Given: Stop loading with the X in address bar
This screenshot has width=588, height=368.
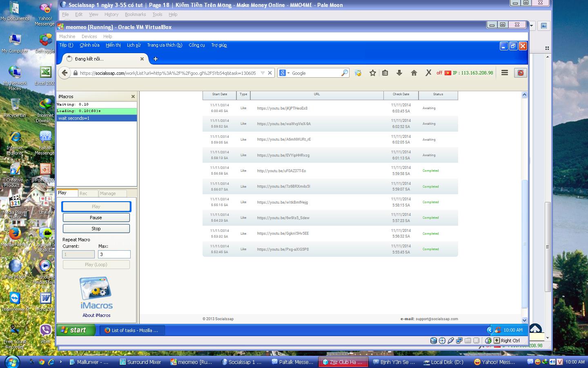Looking at the screenshot, I should (x=270, y=73).
